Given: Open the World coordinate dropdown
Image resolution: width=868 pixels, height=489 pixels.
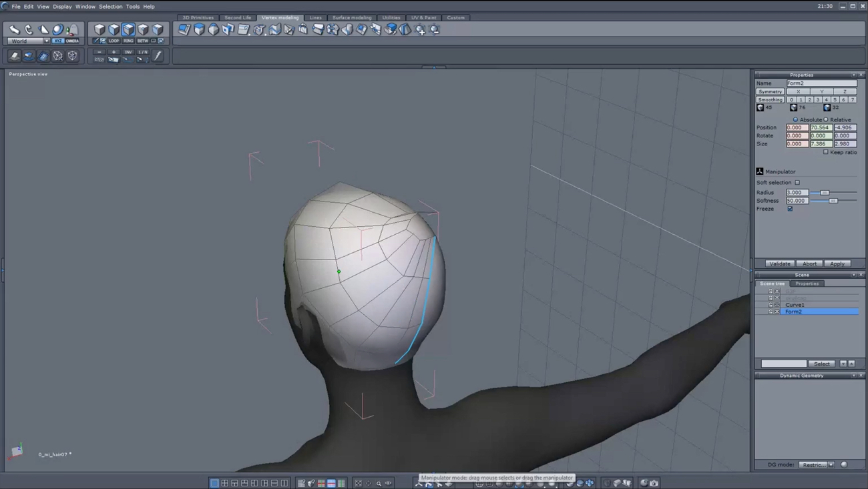Looking at the screenshot, I should pos(46,41).
